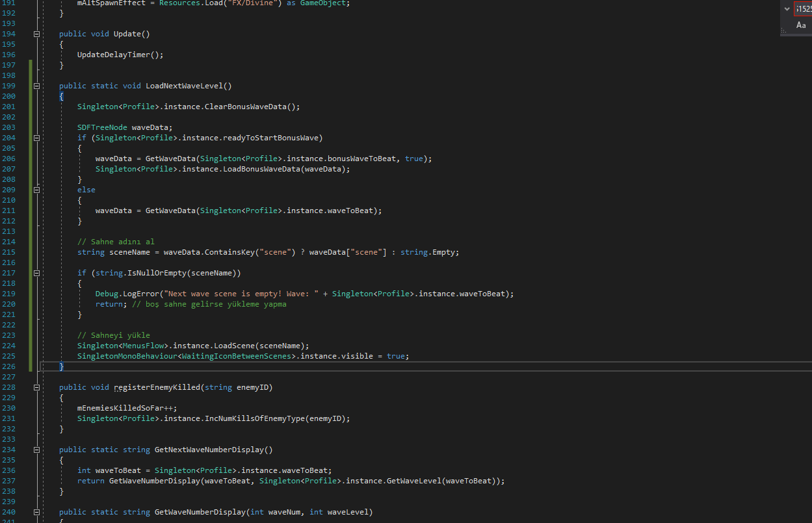The height and width of the screenshot is (523, 812).
Task: Click the comment 'Sahneyi yükle'
Action: pos(114,335)
